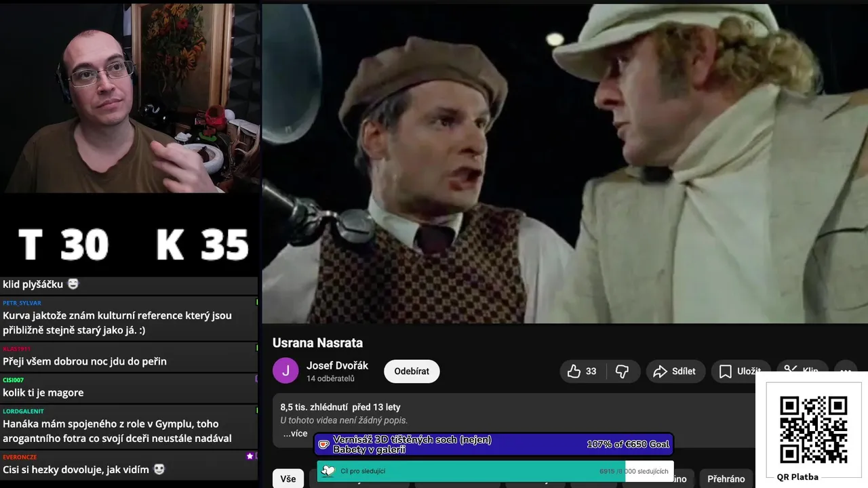Screen dimensions: 868x488
Task: Open the Josef Dvořák channel name link
Action: tap(337, 365)
